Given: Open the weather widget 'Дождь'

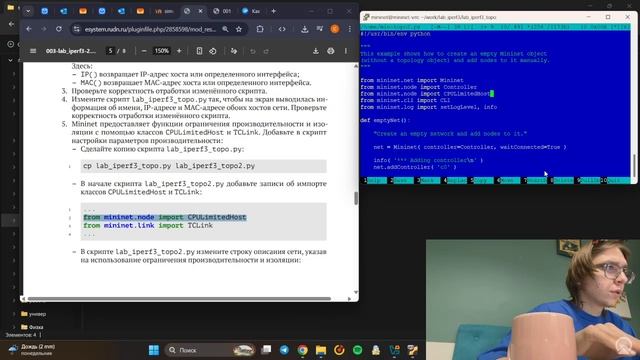Looking at the screenshot, I should [x=32, y=349].
